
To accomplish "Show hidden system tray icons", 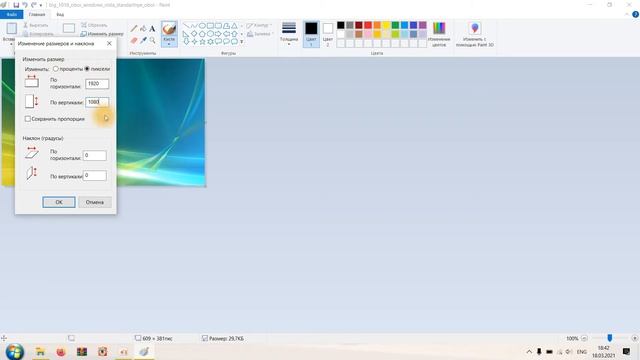I will (529, 351).
